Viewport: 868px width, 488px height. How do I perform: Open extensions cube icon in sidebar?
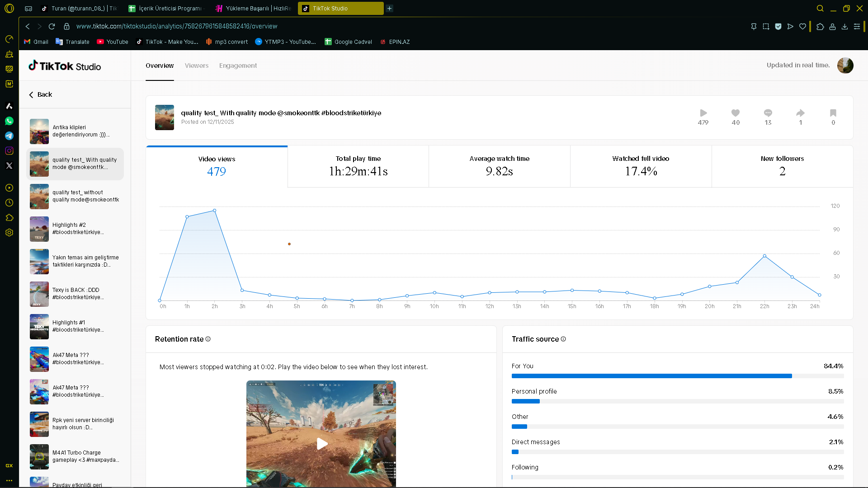[x=9, y=218]
